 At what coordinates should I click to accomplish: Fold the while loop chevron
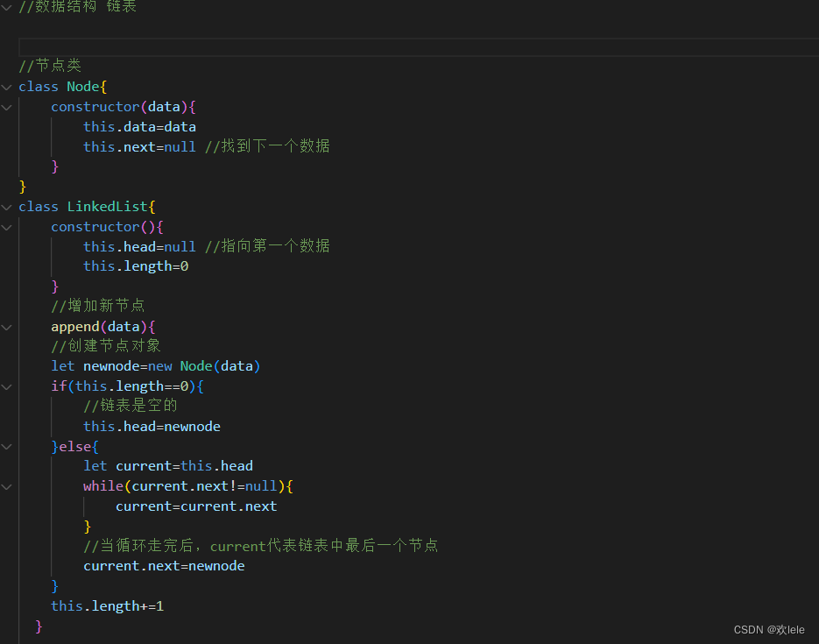(7, 487)
